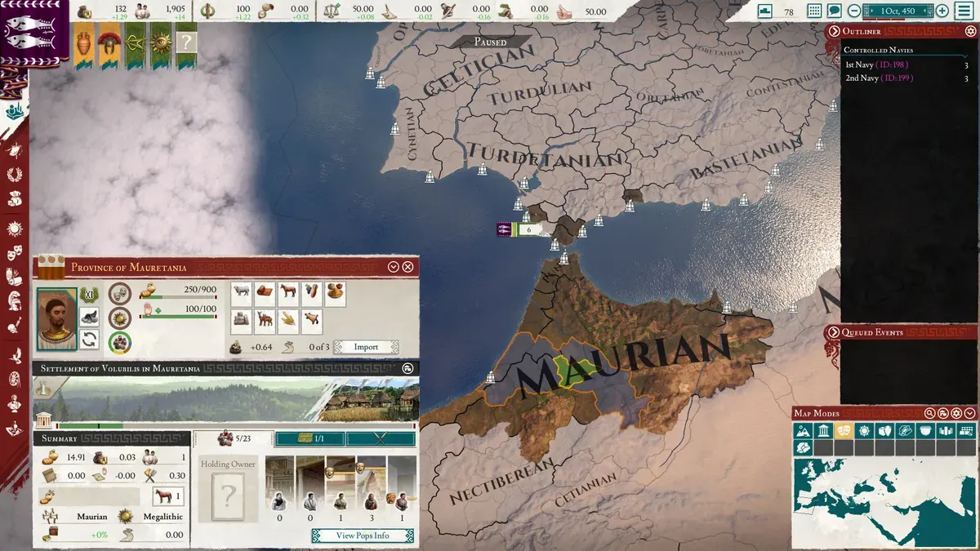Screen dimensions: 980x551
Task: Open the province culture masks circle
Action: coord(120,293)
